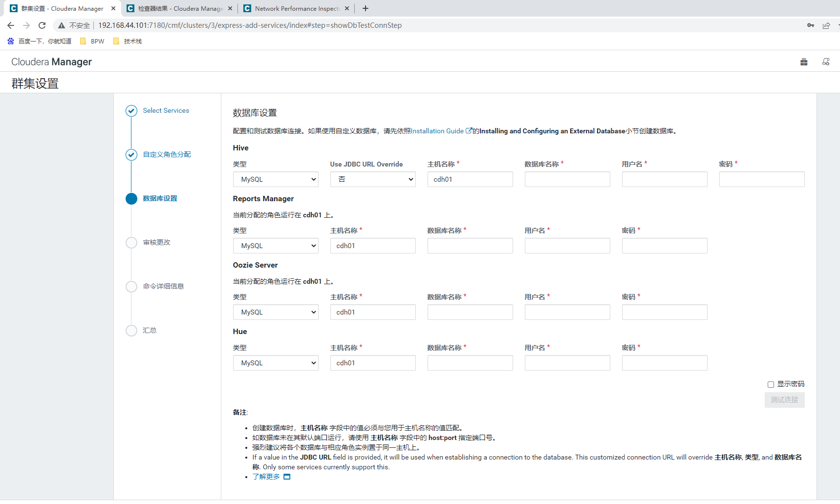Open running commands via the scroll icon

826,62
